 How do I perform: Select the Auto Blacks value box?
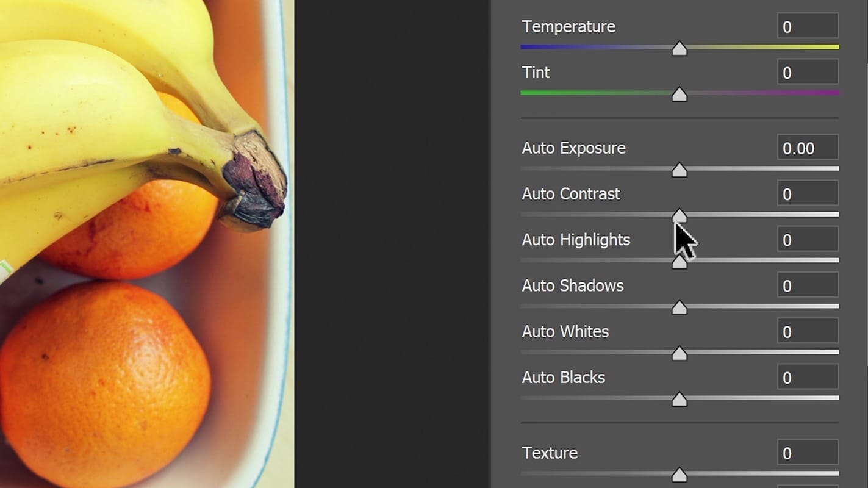(807, 376)
